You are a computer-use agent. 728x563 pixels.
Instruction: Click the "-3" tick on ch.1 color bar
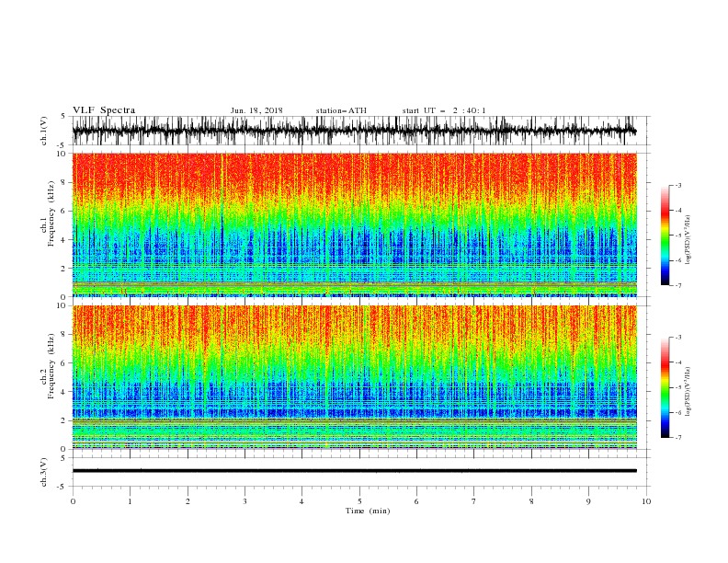[677, 185]
